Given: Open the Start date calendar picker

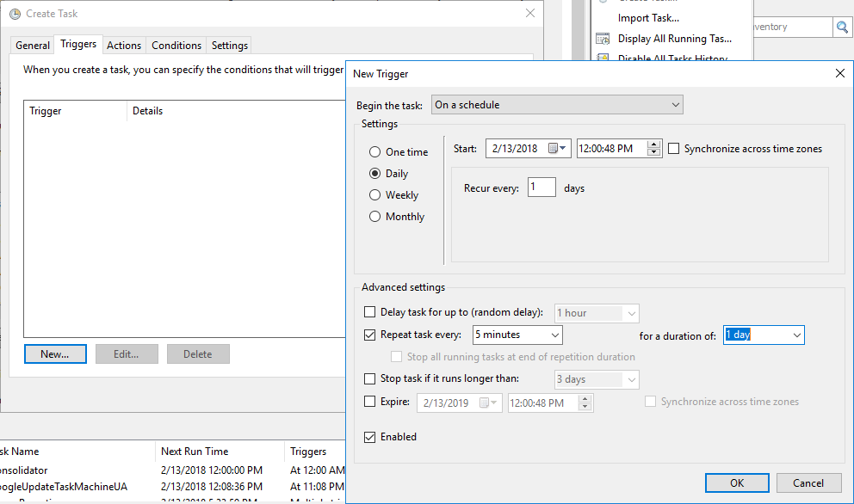Looking at the screenshot, I should [x=557, y=149].
